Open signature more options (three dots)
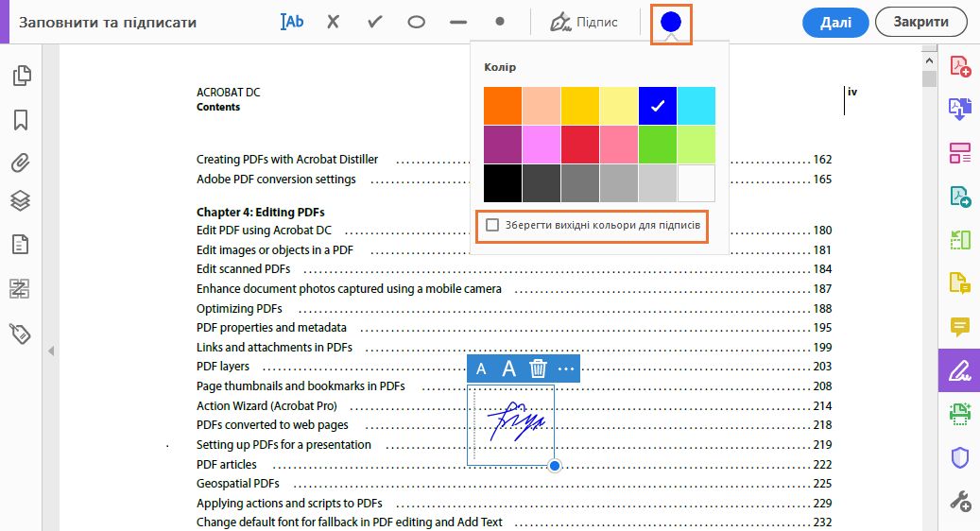The height and width of the screenshot is (531, 980). (566, 369)
